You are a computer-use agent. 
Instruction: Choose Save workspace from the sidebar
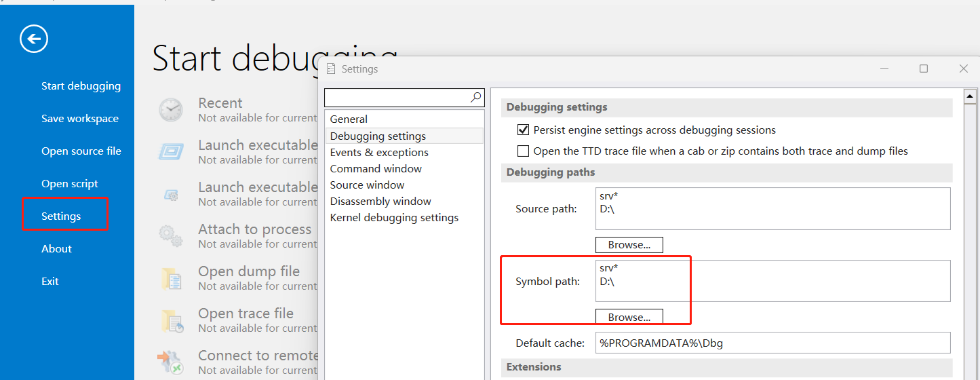[79, 119]
